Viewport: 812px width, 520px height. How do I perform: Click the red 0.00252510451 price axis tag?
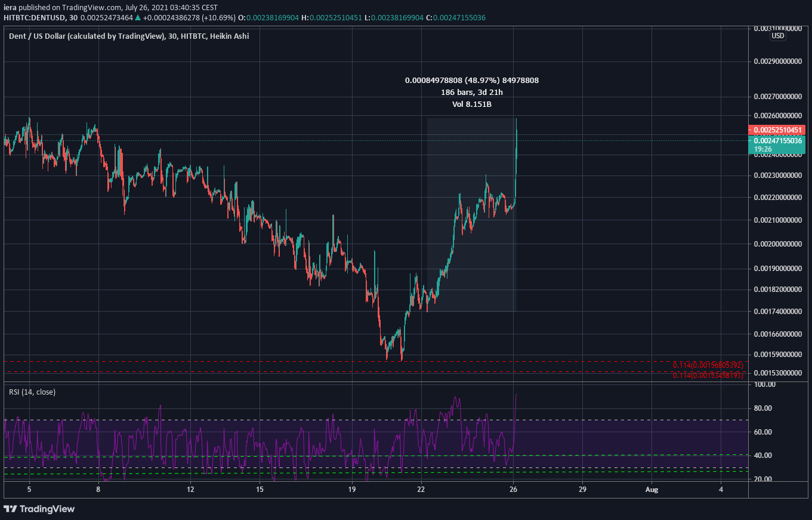click(x=776, y=130)
